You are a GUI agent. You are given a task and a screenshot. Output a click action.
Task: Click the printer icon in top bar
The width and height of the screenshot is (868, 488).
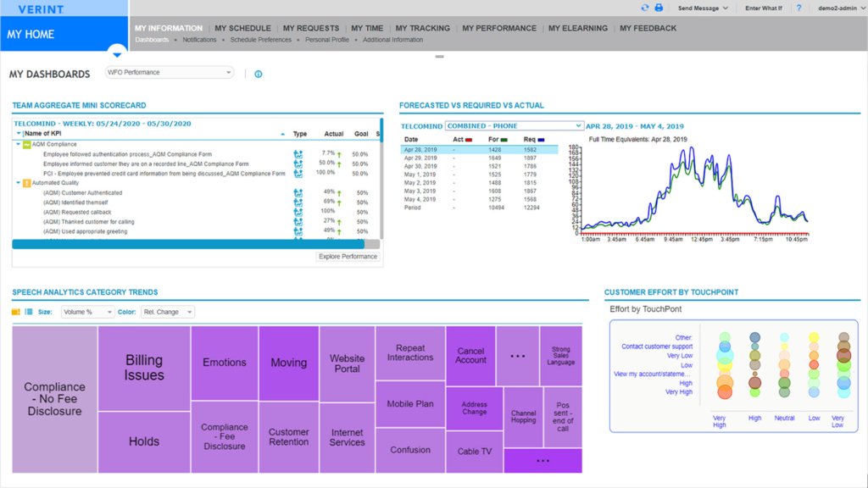[659, 8]
